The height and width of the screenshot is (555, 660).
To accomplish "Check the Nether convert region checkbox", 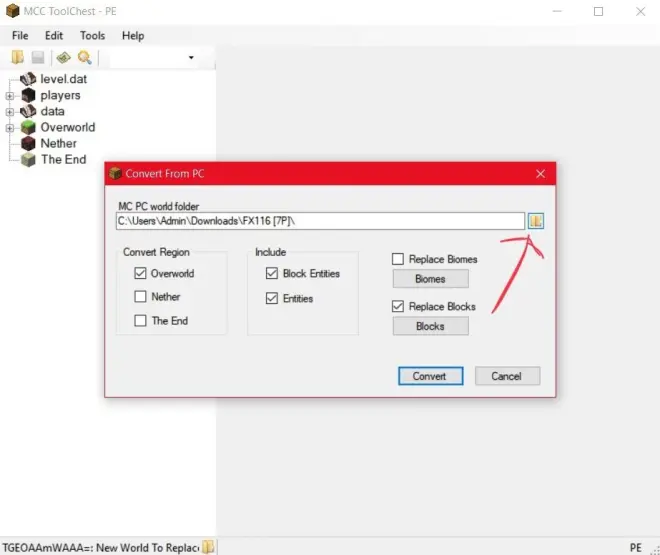I will pos(140,297).
